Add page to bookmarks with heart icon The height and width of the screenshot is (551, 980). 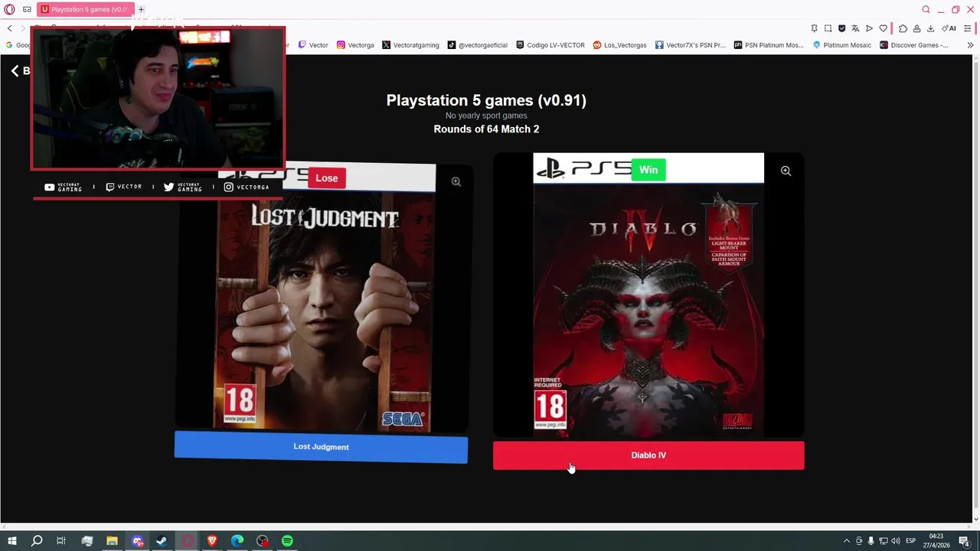point(883,28)
